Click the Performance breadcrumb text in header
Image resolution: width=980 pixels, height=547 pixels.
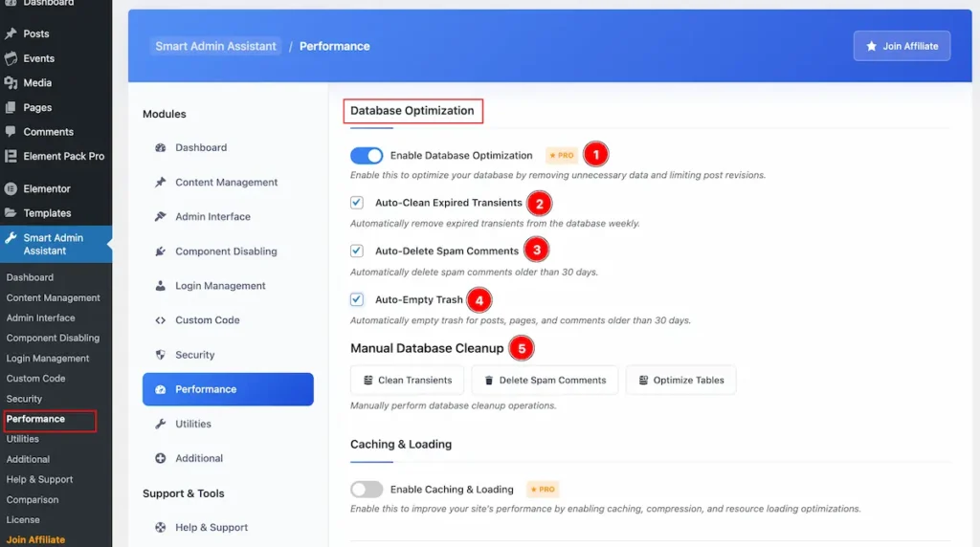(x=334, y=46)
